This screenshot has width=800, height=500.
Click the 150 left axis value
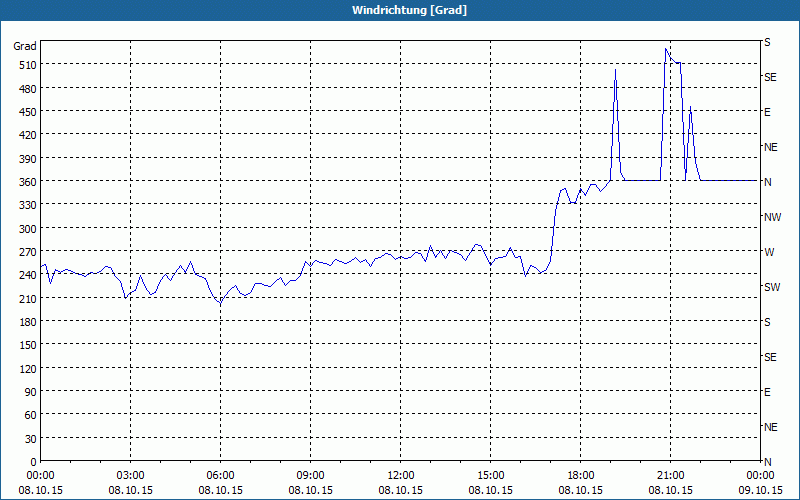tap(28, 345)
